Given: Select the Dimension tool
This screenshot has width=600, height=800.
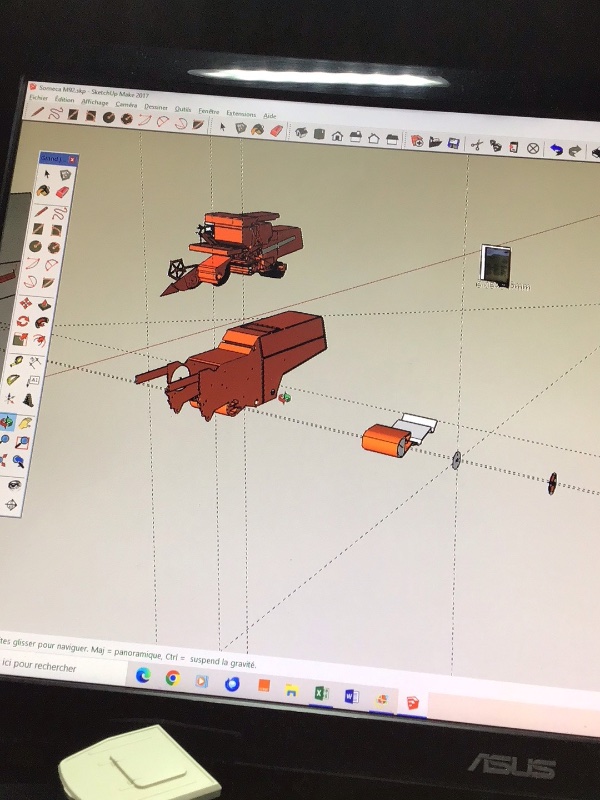Looking at the screenshot, I should [x=35, y=363].
